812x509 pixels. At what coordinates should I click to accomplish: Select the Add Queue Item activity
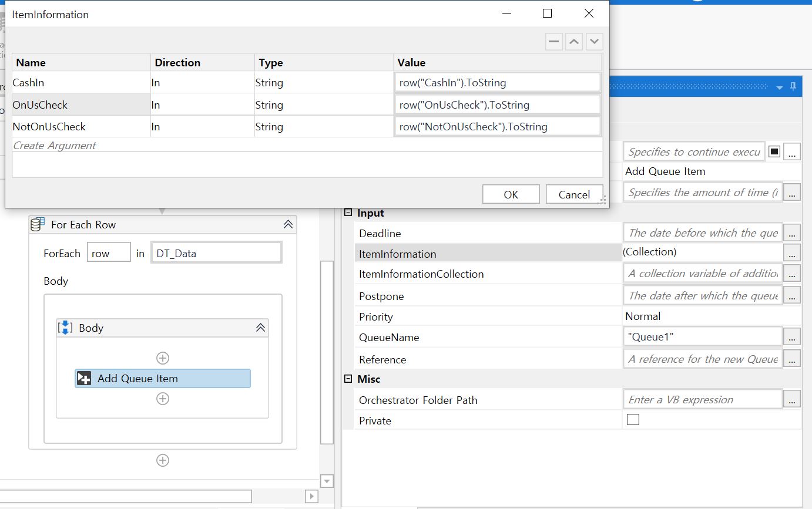click(163, 379)
